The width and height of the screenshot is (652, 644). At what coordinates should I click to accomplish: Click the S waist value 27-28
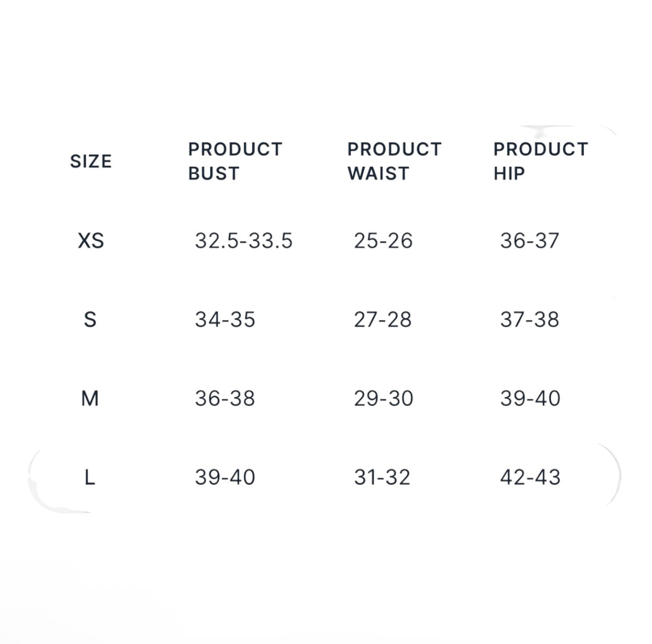[382, 320]
